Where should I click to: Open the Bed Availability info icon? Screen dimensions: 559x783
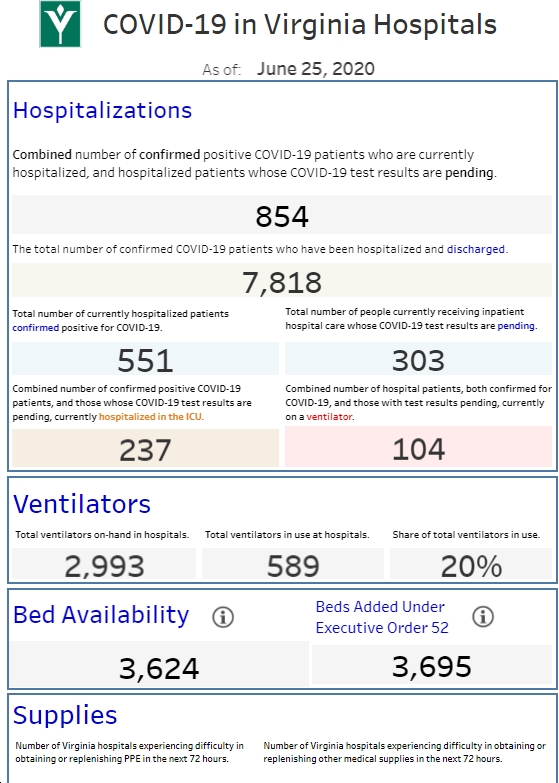coord(223,617)
